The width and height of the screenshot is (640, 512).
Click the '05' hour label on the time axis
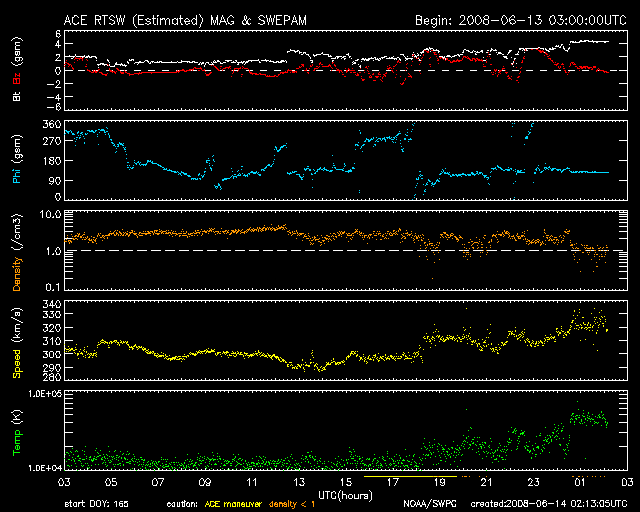pos(111,483)
